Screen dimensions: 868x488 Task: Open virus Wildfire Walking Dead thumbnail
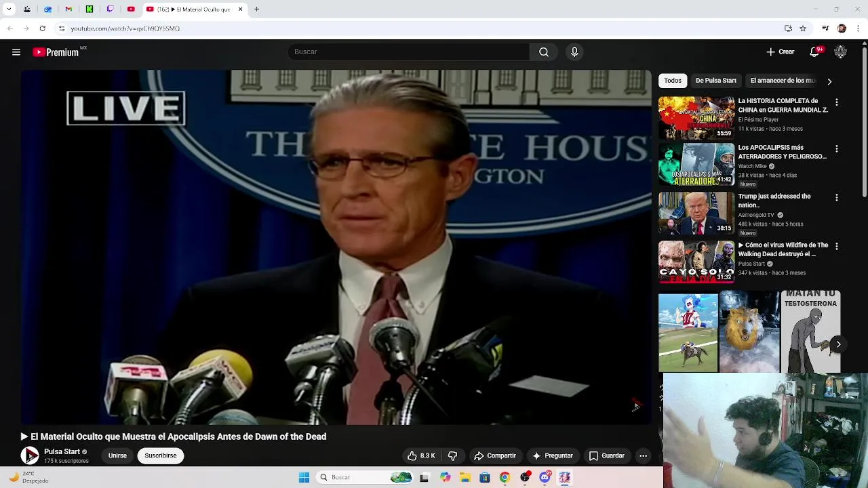click(x=696, y=262)
